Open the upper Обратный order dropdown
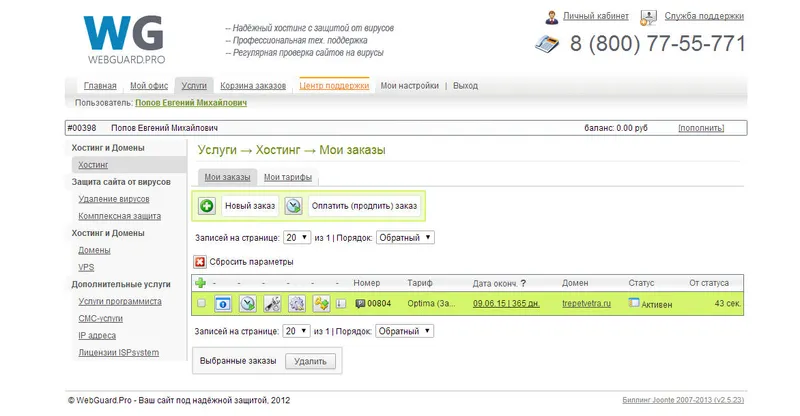This screenshot has height=416, width=800. pos(405,237)
